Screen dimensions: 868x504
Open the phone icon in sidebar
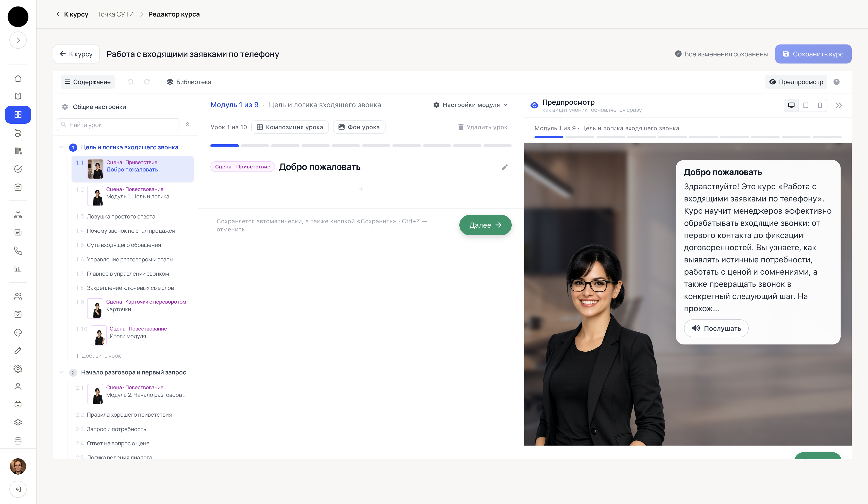[x=18, y=251]
